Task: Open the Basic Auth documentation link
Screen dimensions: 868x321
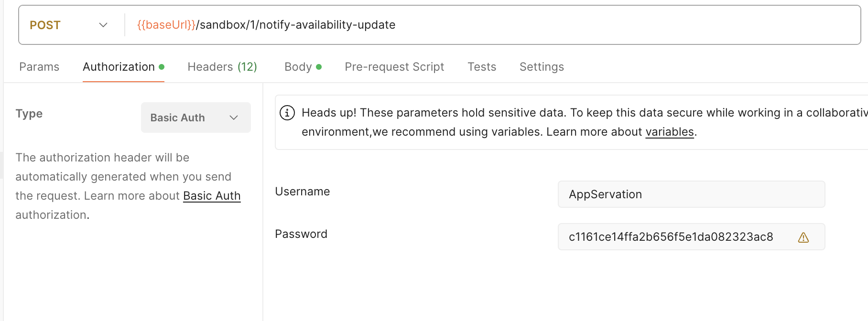Action: tap(212, 196)
